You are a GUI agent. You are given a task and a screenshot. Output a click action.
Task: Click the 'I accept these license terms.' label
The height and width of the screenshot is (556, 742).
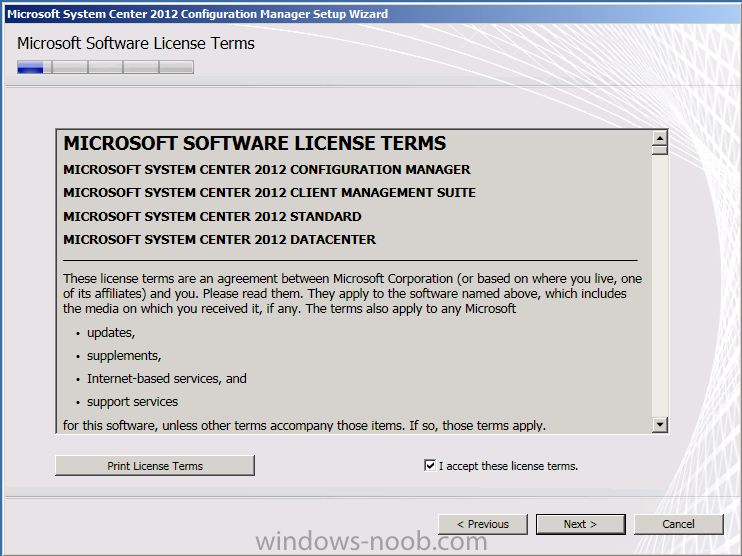point(508,466)
